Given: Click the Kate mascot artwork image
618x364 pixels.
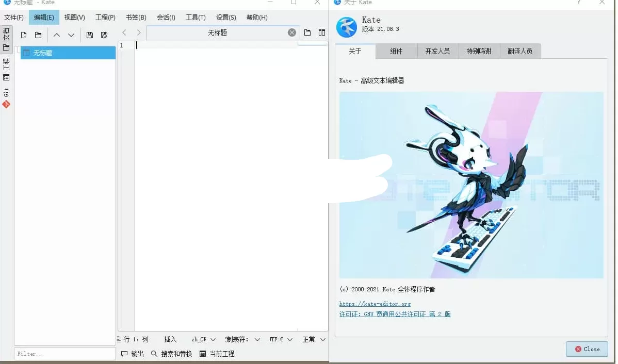Looking at the screenshot, I should pyautogui.click(x=471, y=185).
